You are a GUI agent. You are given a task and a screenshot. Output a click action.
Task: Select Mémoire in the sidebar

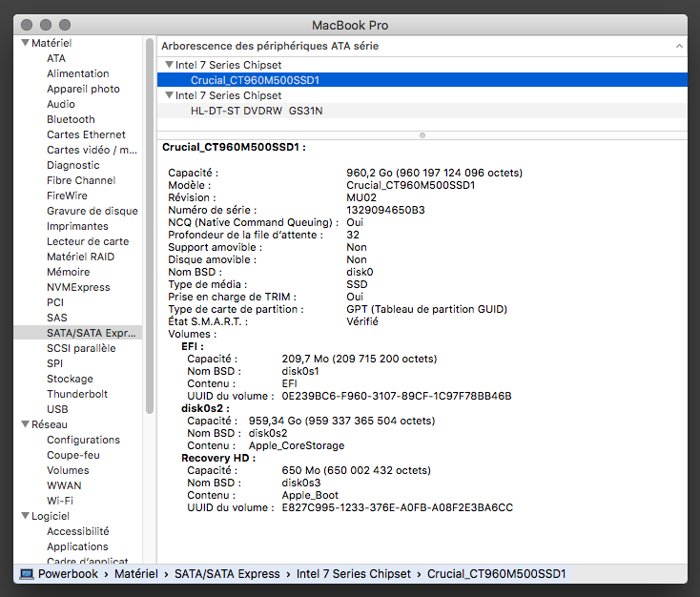pyautogui.click(x=69, y=272)
